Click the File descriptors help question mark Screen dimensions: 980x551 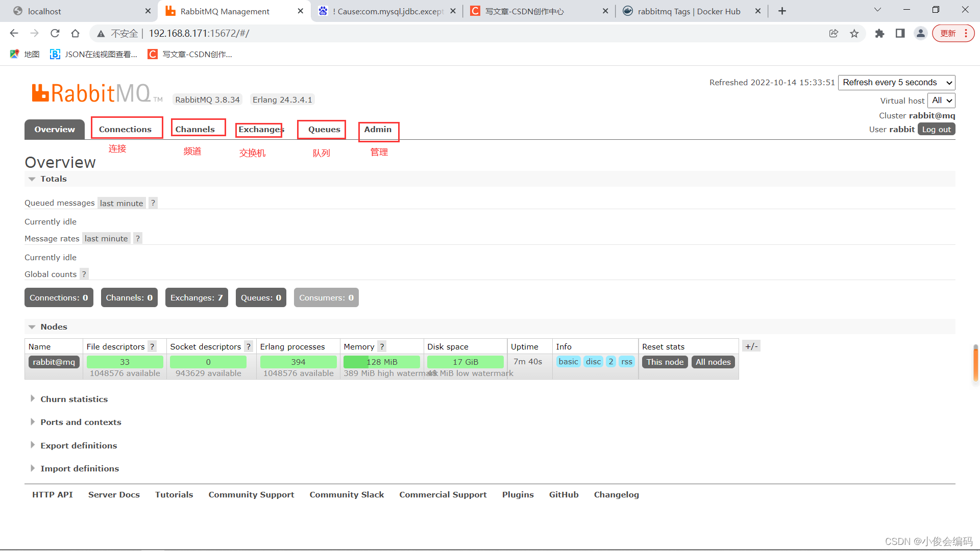pos(152,346)
